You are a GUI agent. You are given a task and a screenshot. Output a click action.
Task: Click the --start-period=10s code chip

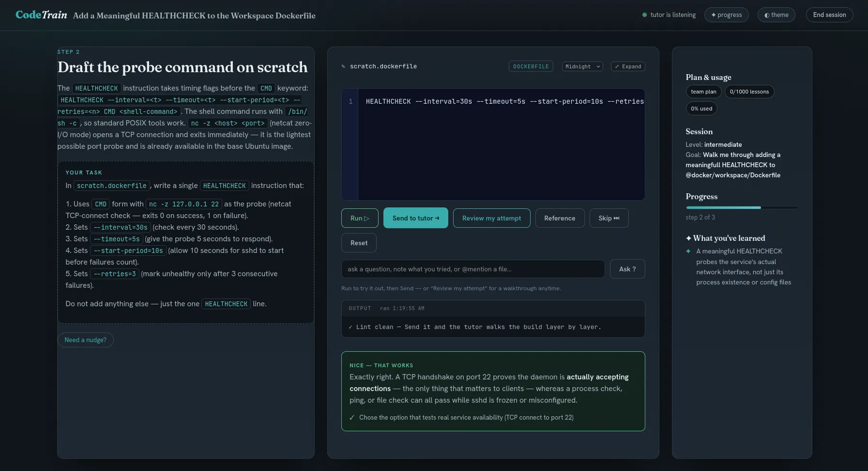128,251
